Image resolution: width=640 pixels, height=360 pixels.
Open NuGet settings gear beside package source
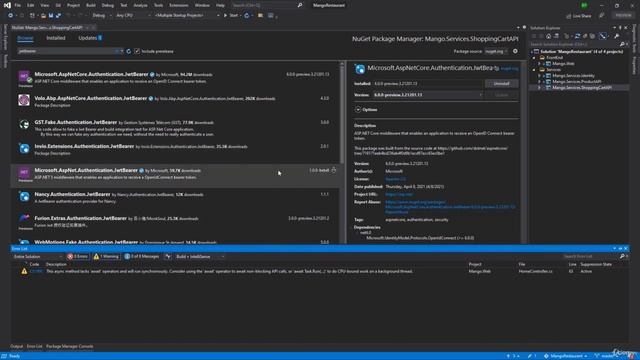tap(515, 51)
